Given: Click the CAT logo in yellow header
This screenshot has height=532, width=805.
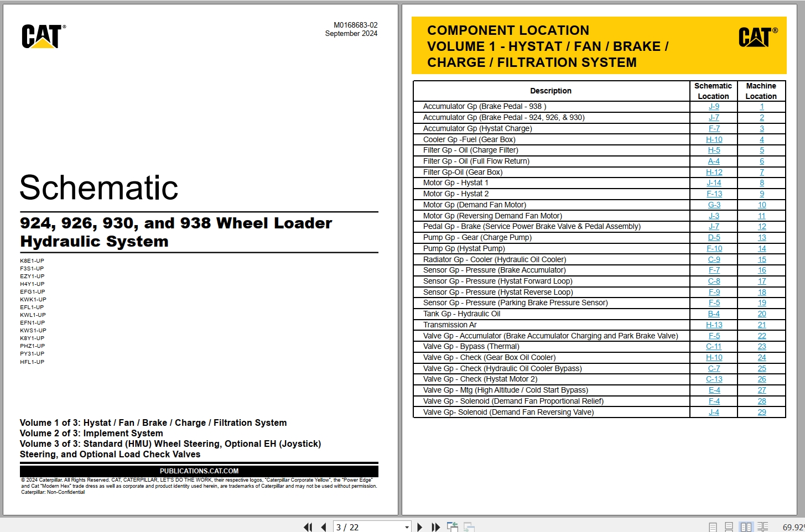Looking at the screenshot, I should coord(758,37).
